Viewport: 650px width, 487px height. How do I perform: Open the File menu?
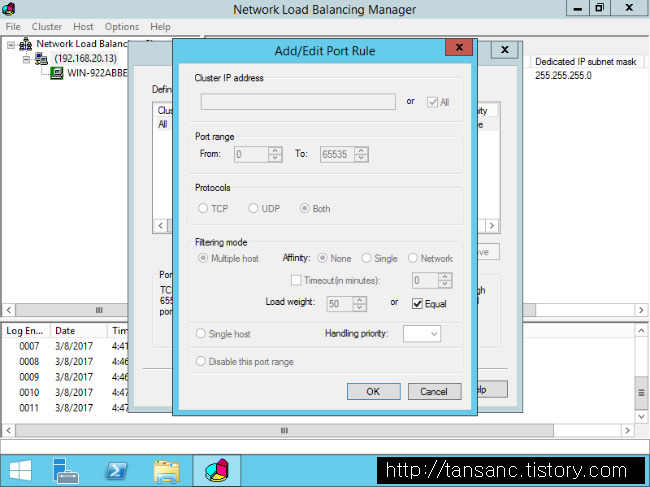pyautogui.click(x=13, y=27)
